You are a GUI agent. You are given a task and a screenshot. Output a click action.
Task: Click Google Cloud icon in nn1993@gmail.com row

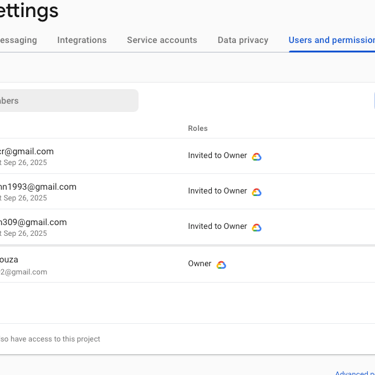[x=256, y=192]
